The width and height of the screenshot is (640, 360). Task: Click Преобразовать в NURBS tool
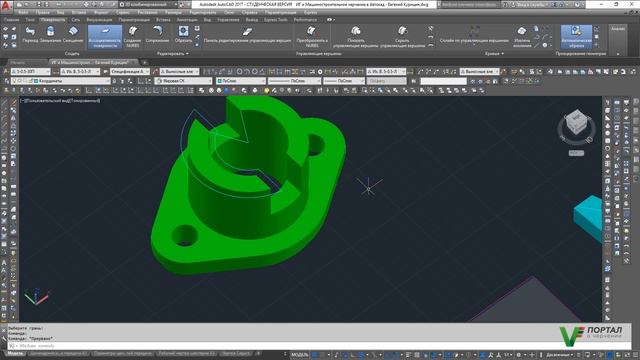pyautogui.click(x=312, y=37)
